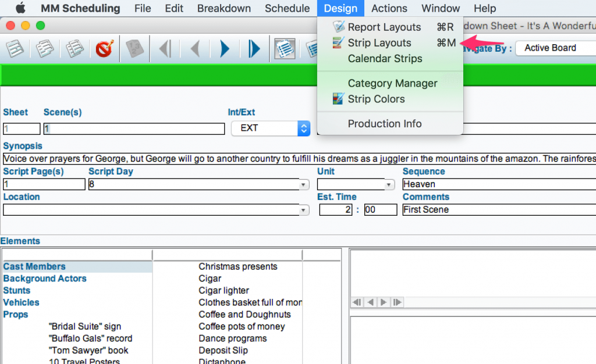Image resolution: width=596 pixels, height=364 pixels.
Task: Select "Buffalo Gals" record prop
Action: click(90, 338)
